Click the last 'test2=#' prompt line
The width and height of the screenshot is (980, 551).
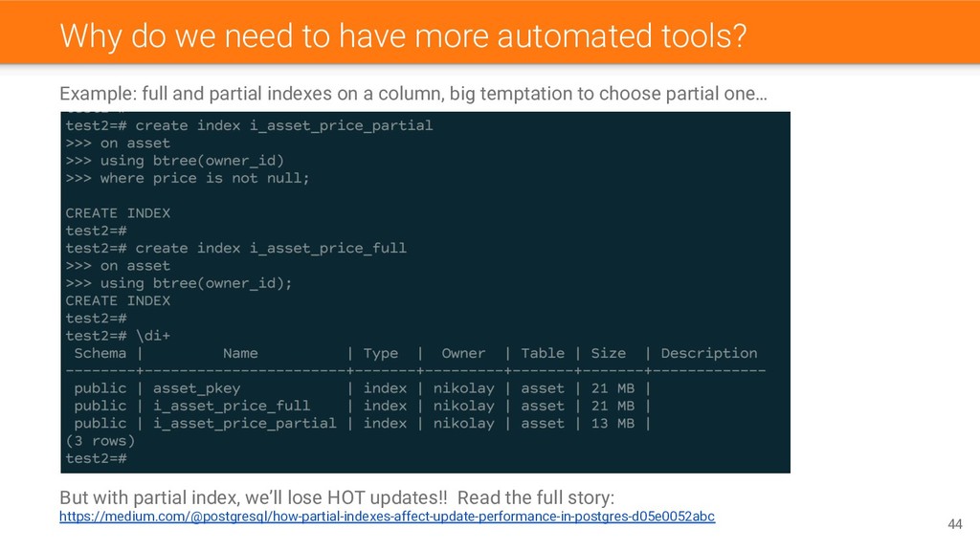97,458
